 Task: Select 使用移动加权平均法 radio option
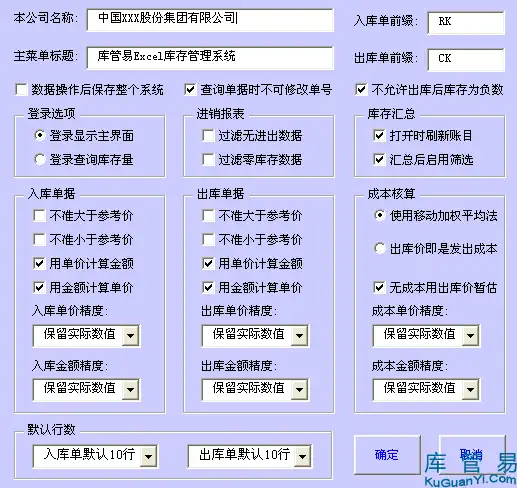pos(379,215)
